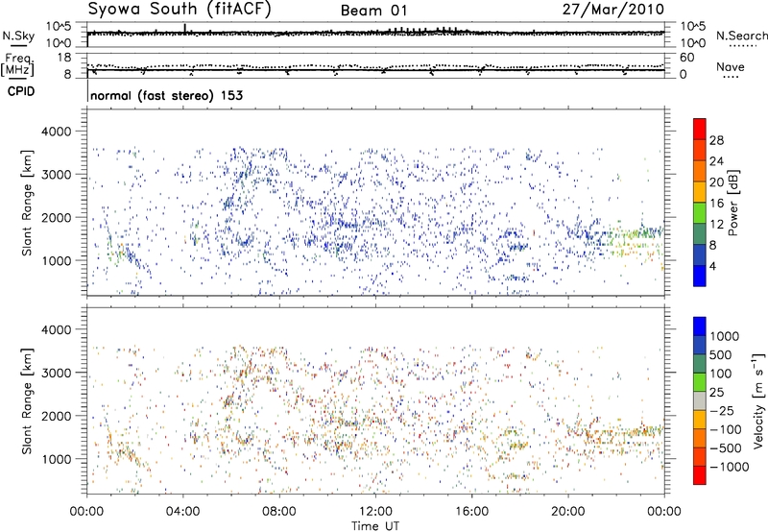The width and height of the screenshot is (768, 532).
Task: Click the red bottom of Velocity colorbar
Action: (700, 475)
